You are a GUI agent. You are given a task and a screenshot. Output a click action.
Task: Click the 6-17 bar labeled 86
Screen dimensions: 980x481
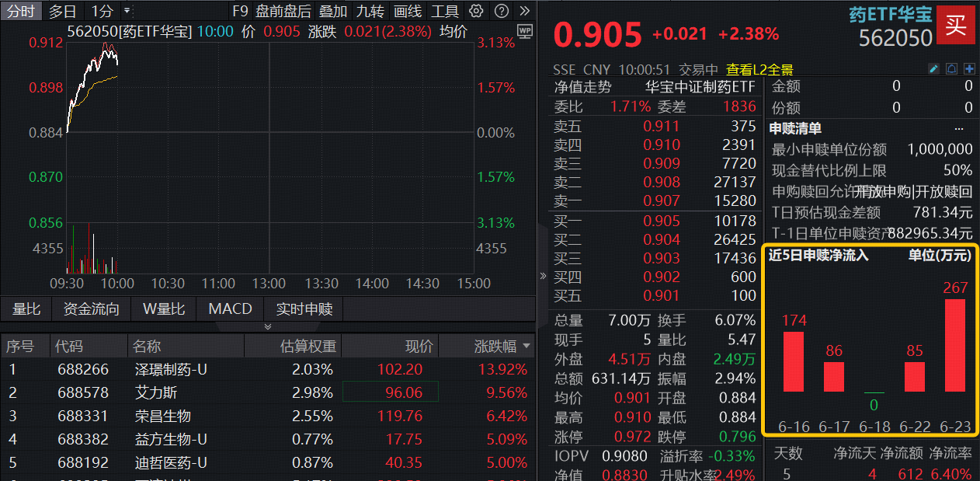(x=834, y=377)
